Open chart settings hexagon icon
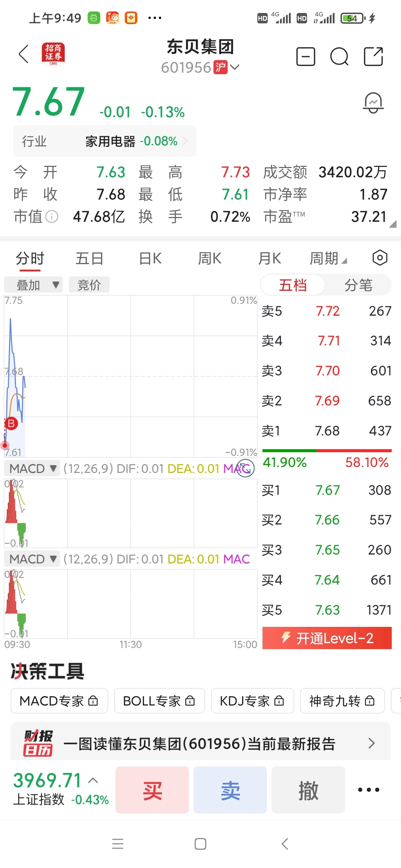 point(380,257)
